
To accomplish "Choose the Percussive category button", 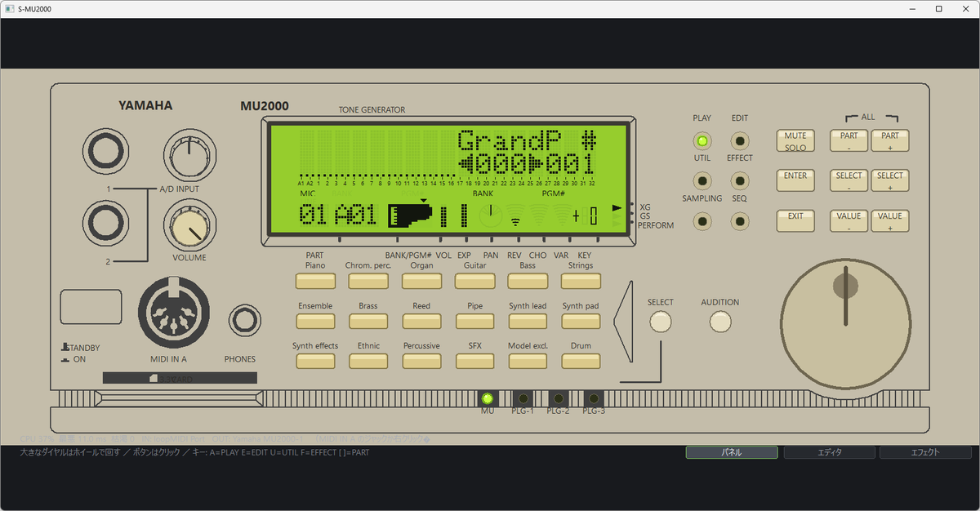I will coord(421,361).
